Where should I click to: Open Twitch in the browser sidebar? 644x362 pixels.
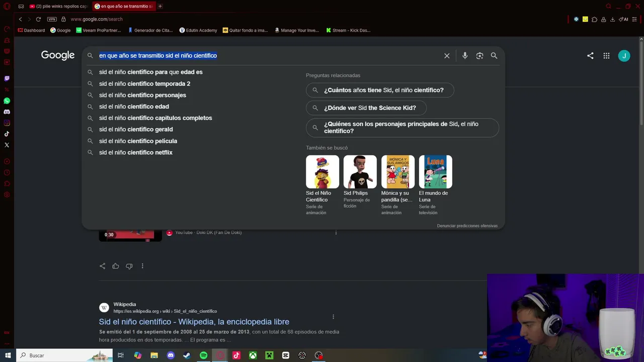click(x=7, y=78)
